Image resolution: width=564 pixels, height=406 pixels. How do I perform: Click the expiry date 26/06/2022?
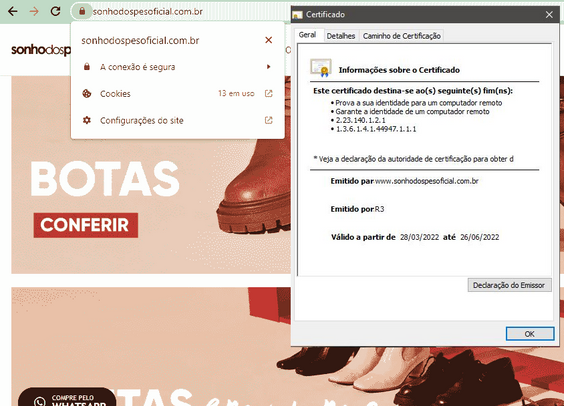coord(479,237)
